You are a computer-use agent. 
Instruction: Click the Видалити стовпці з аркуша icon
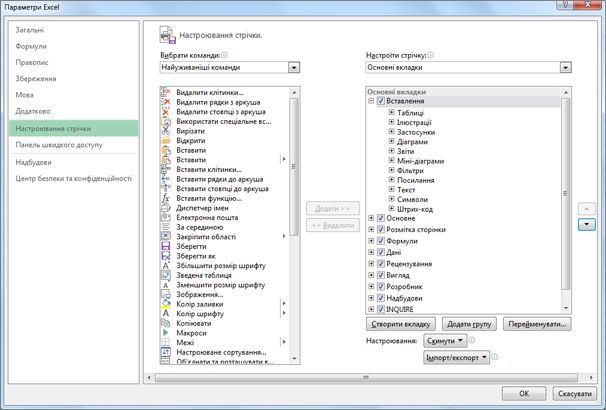point(165,112)
